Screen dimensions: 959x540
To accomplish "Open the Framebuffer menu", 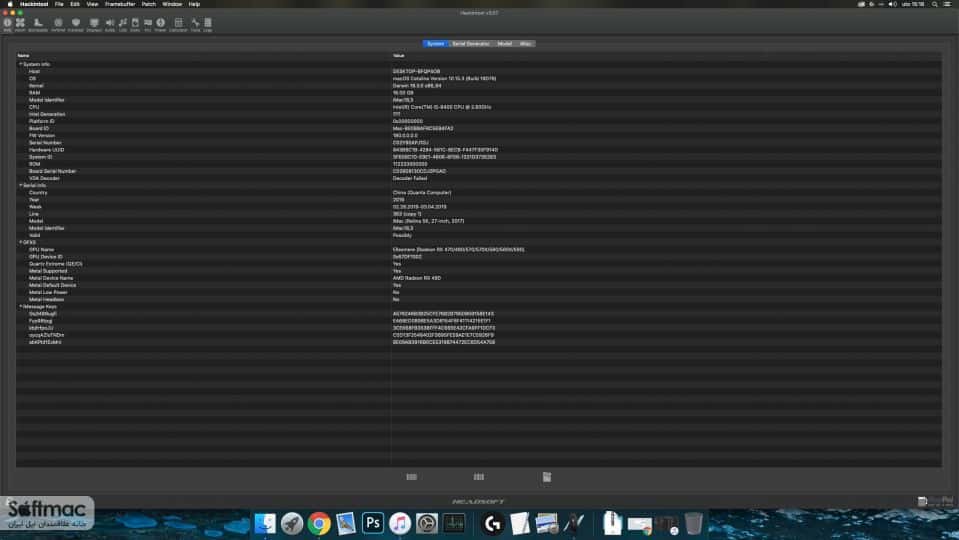I will pos(120,4).
